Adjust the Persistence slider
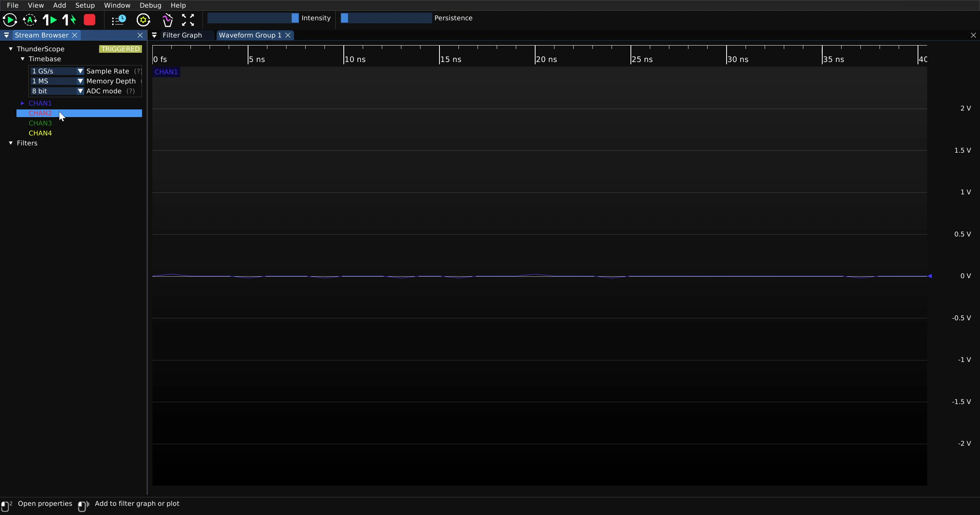The image size is (980, 515). pyautogui.click(x=386, y=18)
